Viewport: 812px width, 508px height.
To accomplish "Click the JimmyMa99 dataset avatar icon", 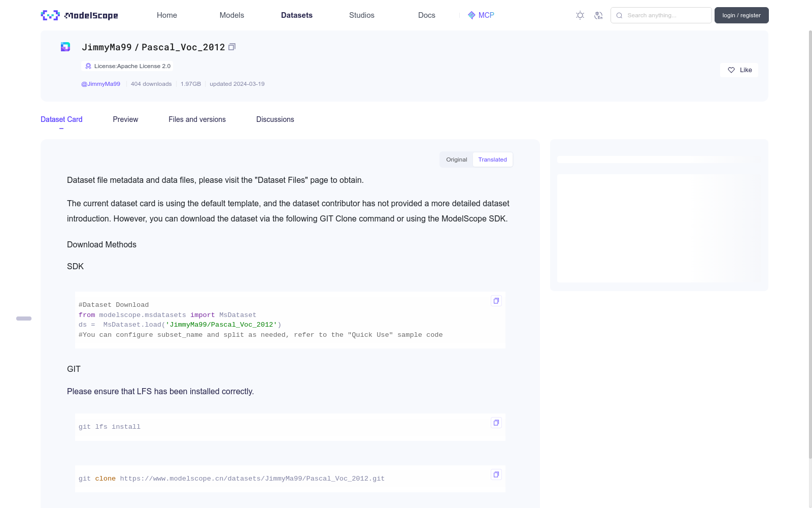I will pos(65,47).
